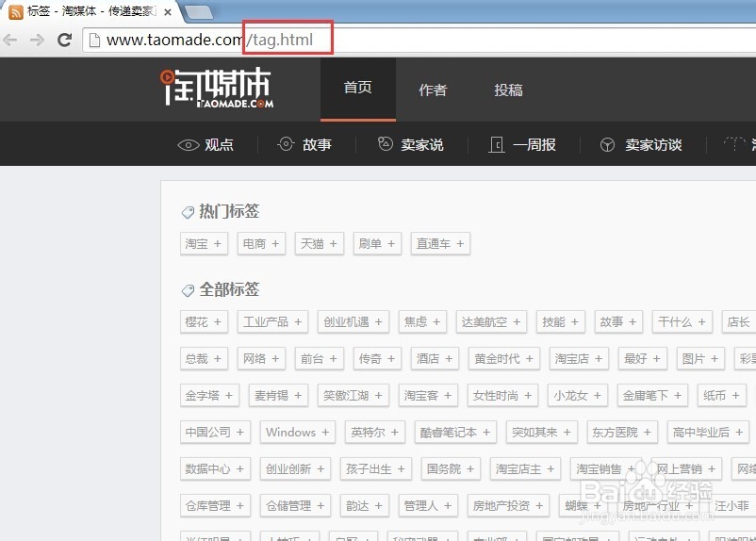Select the hot tag 电商
The height and width of the screenshot is (541, 756).
pyautogui.click(x=261, y=243)
